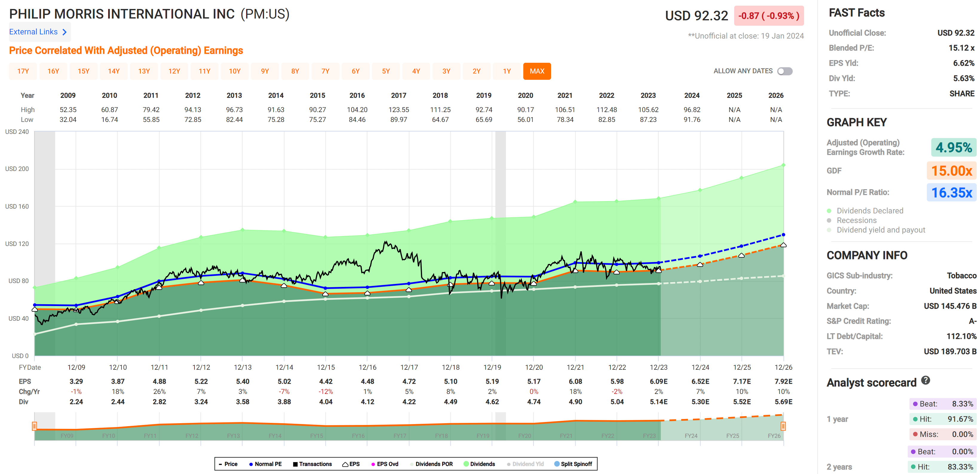Toggle the Dividend Yld legend item
The image size is (980, 474).
point(509,464)
